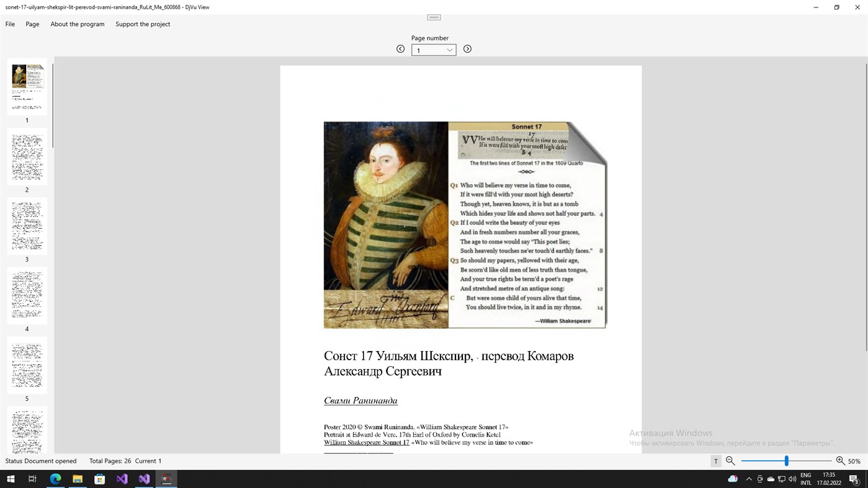The image size is (868, 488).
Task: Click the 'Status Document opened' status text
Action: click(x=41, y=461)
